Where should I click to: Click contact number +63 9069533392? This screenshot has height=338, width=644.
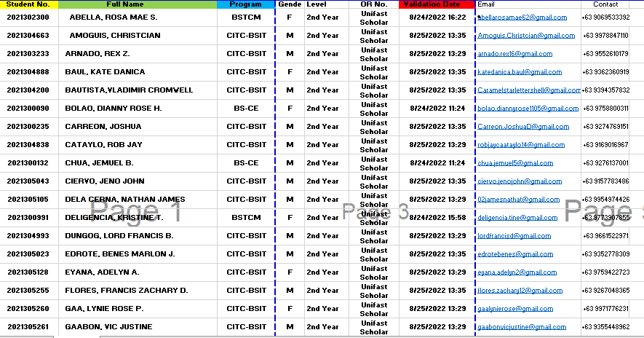pos(606,17)
